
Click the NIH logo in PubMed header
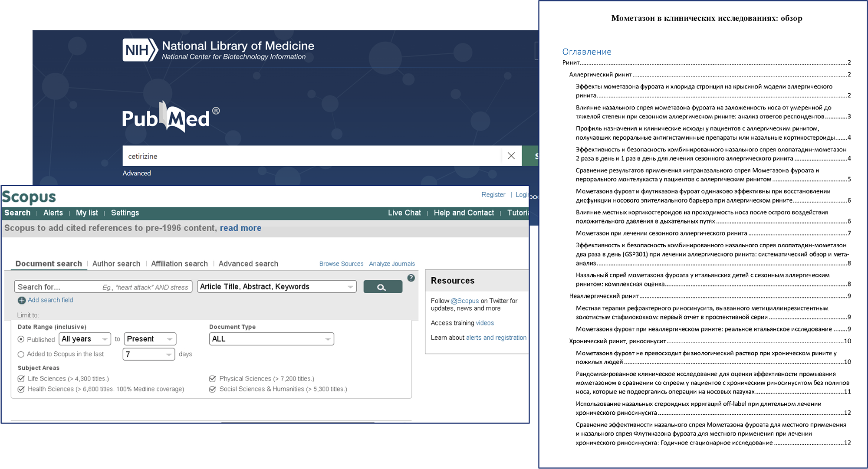pyautogui.click(x=140, y=50)
